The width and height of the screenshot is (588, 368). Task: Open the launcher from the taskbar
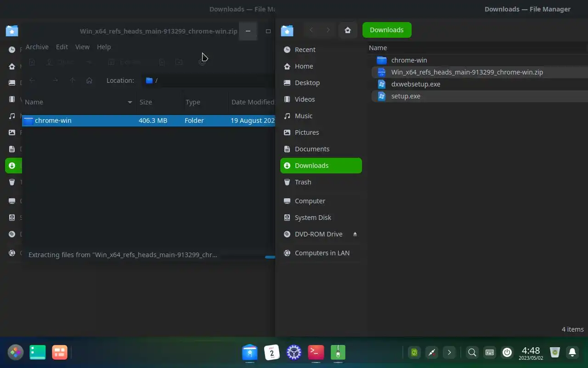(x=15, y=353)
